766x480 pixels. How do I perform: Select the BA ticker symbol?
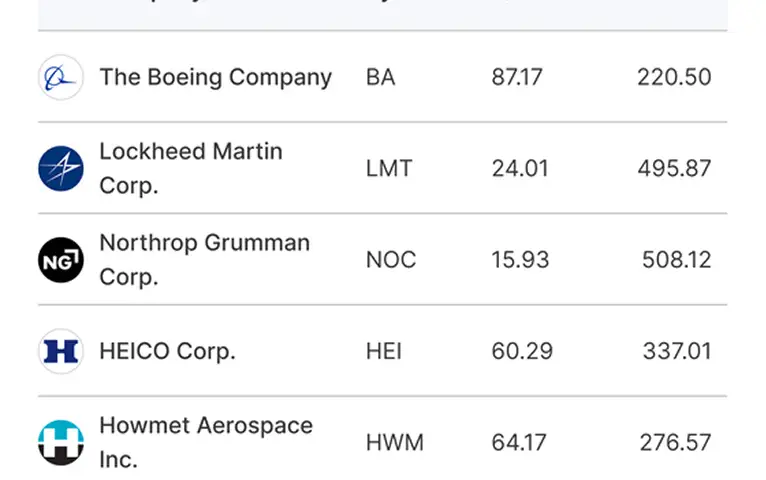381,77
